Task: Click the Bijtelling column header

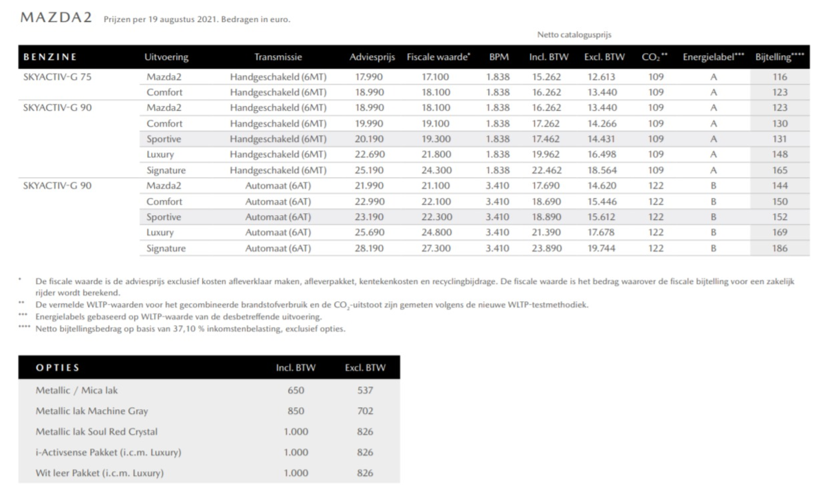Action: [780, 57]
